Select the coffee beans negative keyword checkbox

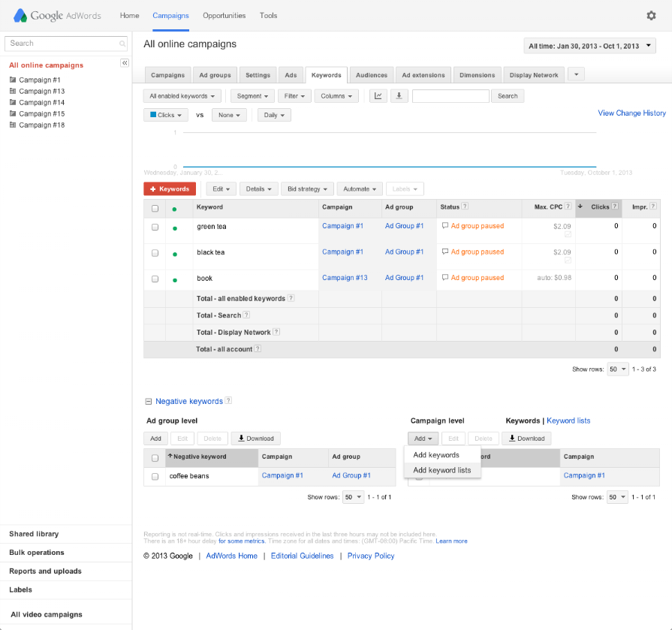tap(155, 476)
